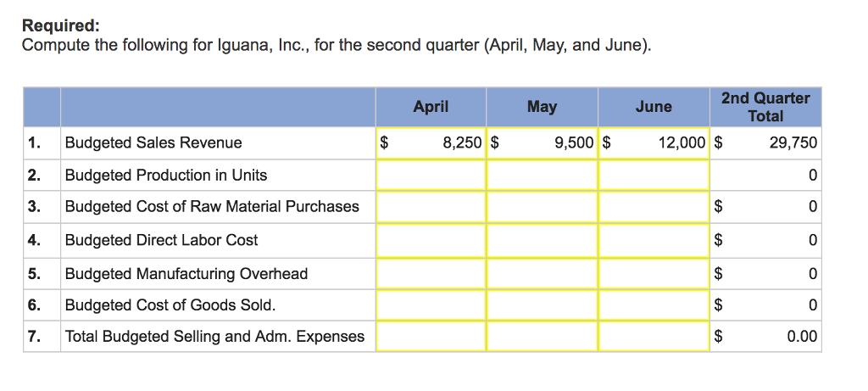This screenshot has height=391, width=868.
Task: Select June Budgeted Cost of Goods Sold cell
Action: [654, 304]
